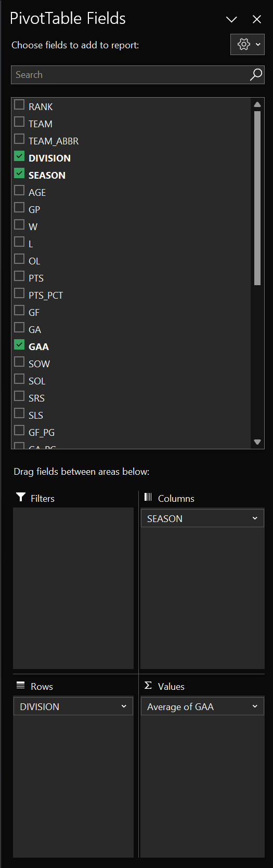
Task: Click the Columns area icon
Action: 148,497
